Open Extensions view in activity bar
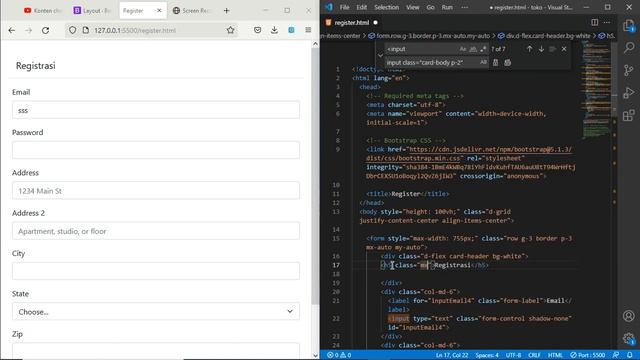The height and width of the screenshot is (360, 640). [x=629, y=115]
